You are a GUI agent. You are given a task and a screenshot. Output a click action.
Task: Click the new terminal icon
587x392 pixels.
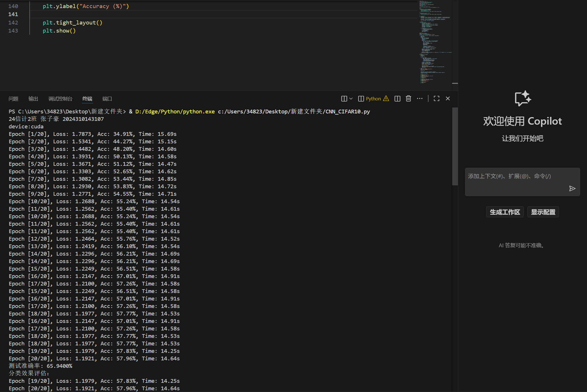coord(344,99)
